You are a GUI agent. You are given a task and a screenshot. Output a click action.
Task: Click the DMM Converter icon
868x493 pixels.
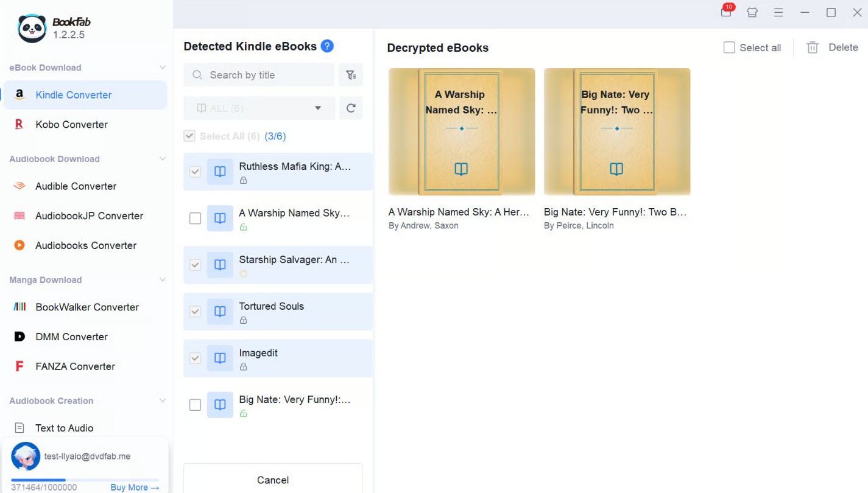coord(19,337)
